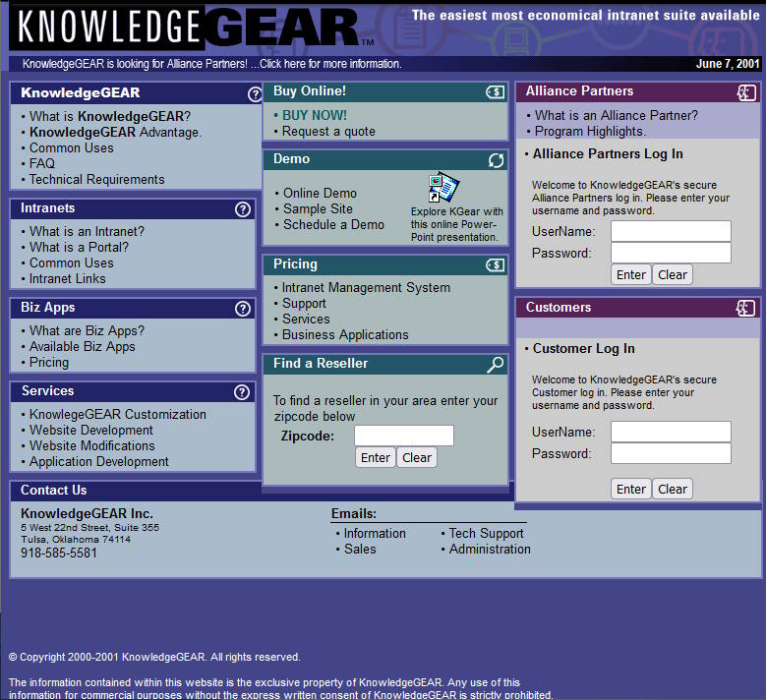Click Customer Log In UserName field

pyautogui.click(x=671, y=432)
